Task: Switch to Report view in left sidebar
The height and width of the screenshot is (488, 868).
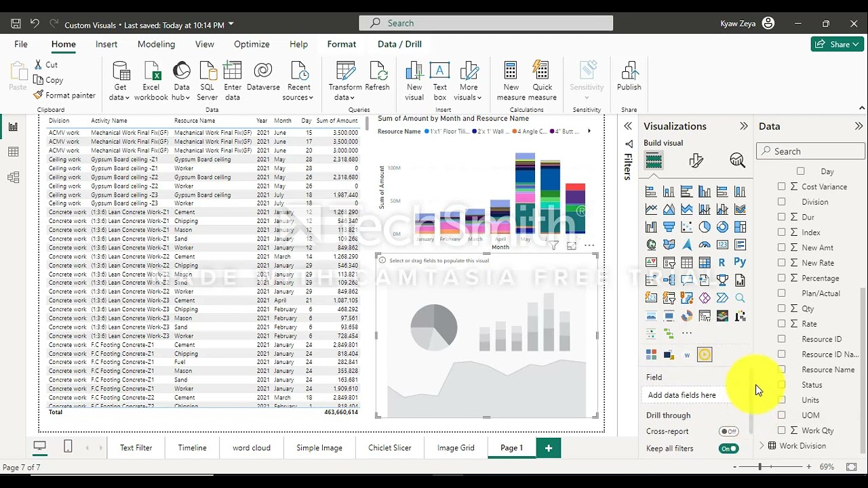Action: (x=13, y=127)
